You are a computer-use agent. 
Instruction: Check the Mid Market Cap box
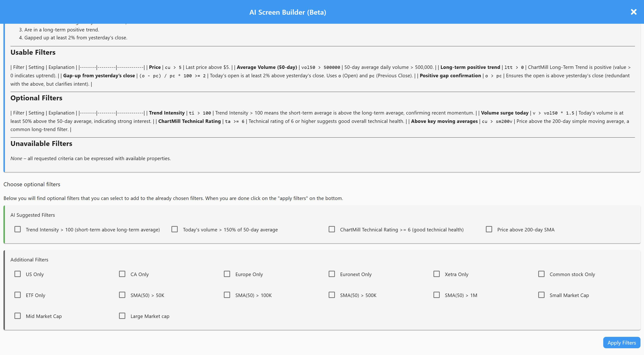(x=17, y=316)
